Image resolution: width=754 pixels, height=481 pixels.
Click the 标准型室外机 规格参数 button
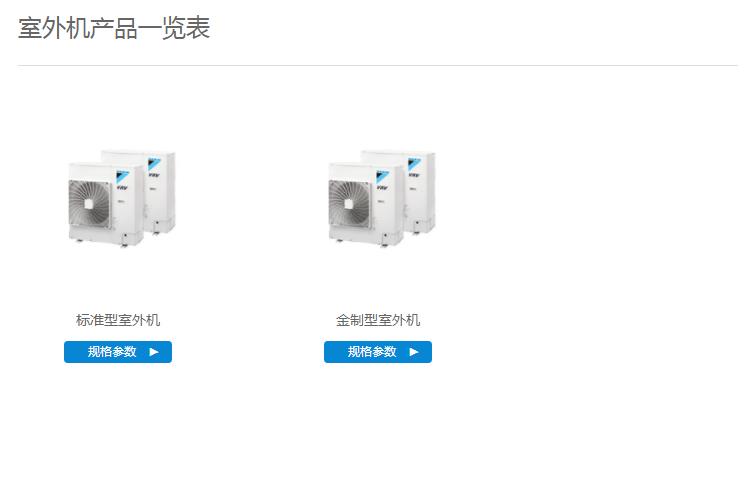pos(118,352)
